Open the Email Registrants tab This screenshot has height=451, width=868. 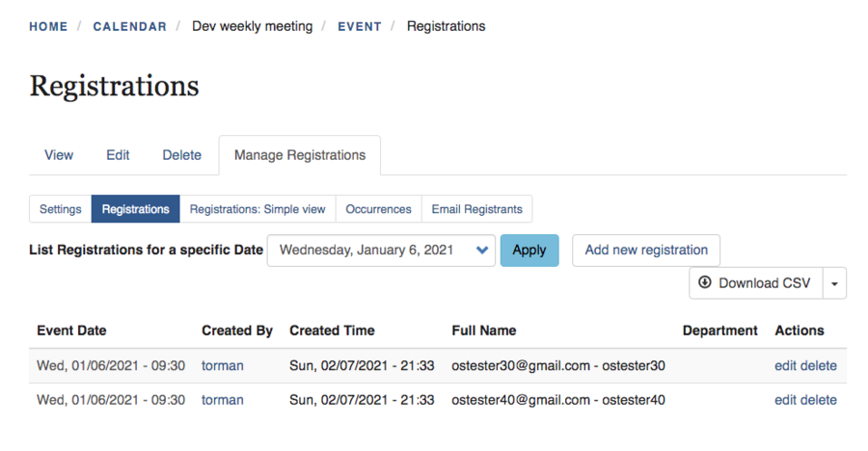click(x=476, y=209)
